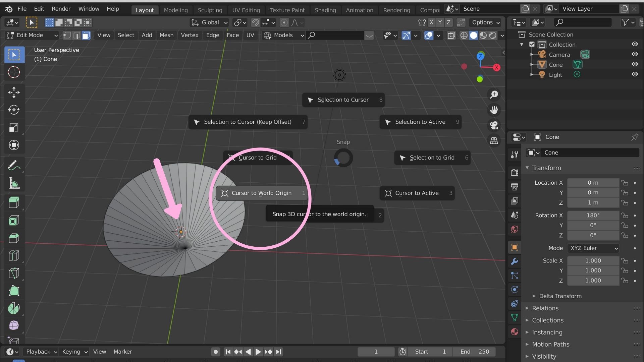Image resolution: width=644 pixels, height=362 pixels.
Task: Switch to the Material Properties tab
Action: click(514, 332)
